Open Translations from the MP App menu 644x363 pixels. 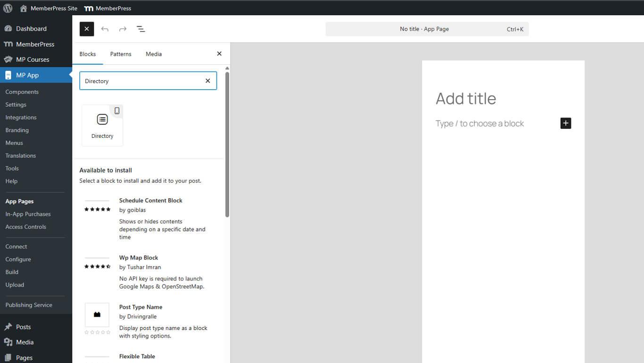(x=20, y=155)
